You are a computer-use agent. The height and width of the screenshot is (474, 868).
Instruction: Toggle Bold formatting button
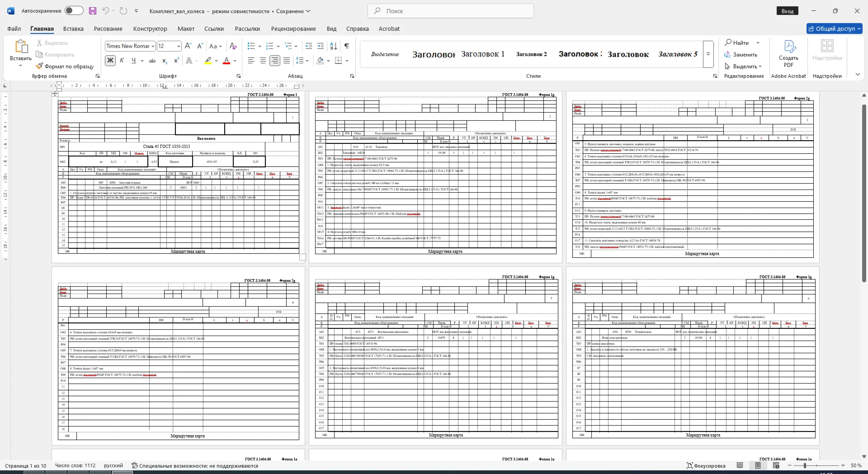pos(110,61)
